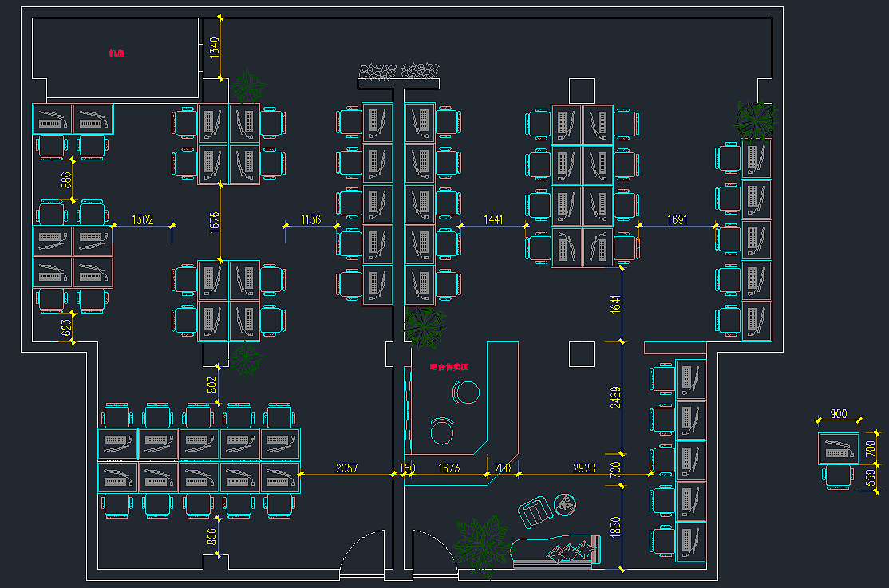Select the standalone sample desk beside the plan
The image size is (889, 588).
click(839, 448)
